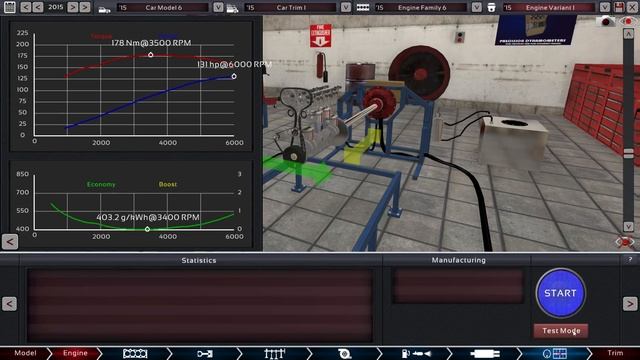The width and height of the screenshot is (640, 360).
Task: Go to next page with bottom-right arrow
Action: pos(630,304)
